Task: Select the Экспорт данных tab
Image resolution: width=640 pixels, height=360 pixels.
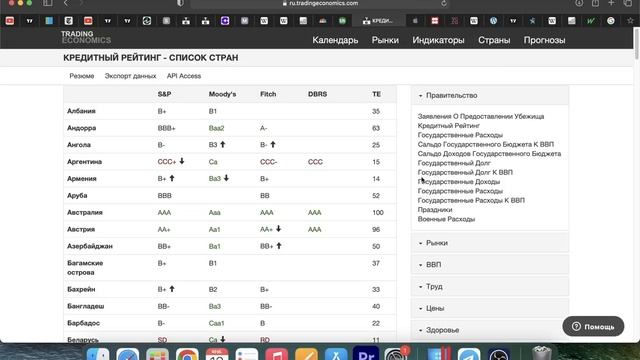Action: [130, 76]
